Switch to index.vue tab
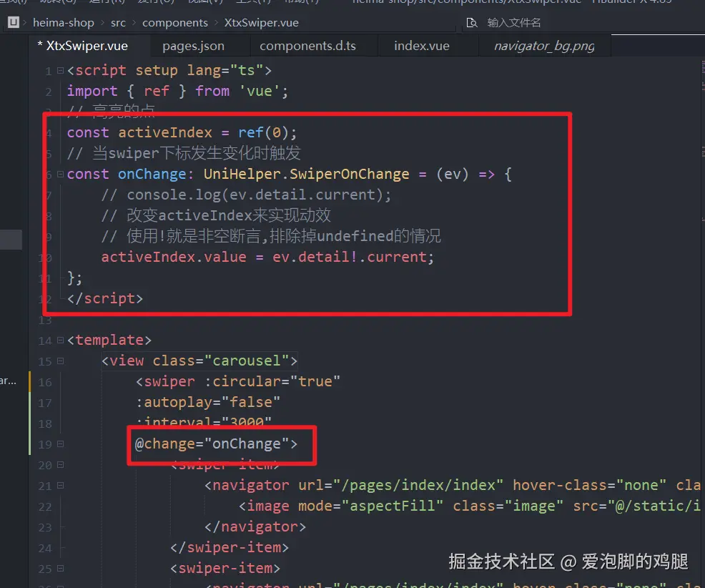Viewport: 705px width, 588px height. [422, 46]
